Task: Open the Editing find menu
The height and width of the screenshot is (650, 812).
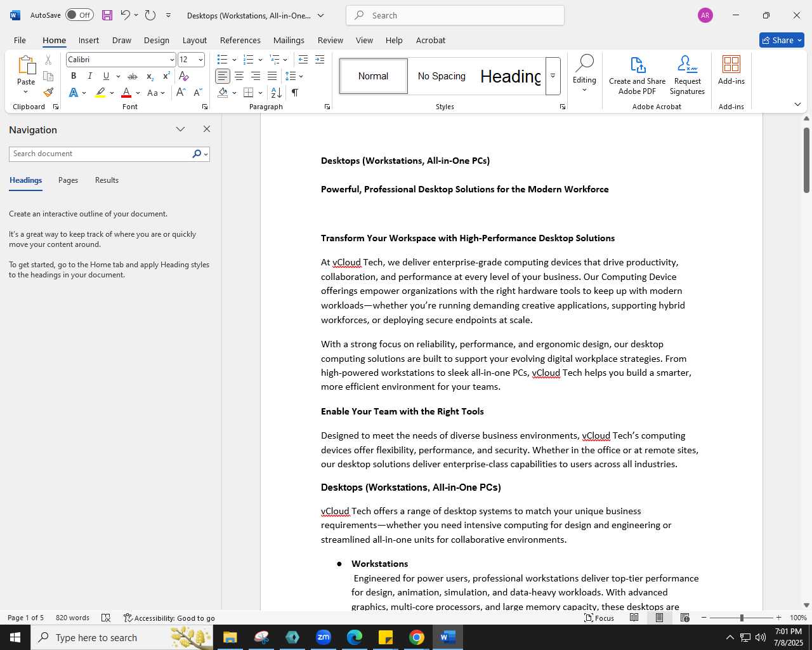Action: pyautogui.click(x=584, y=74)
